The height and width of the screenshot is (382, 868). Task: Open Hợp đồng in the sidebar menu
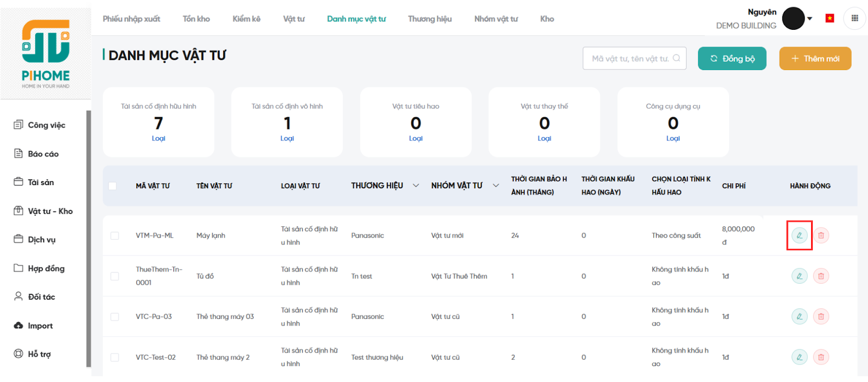tap(46, 268)
